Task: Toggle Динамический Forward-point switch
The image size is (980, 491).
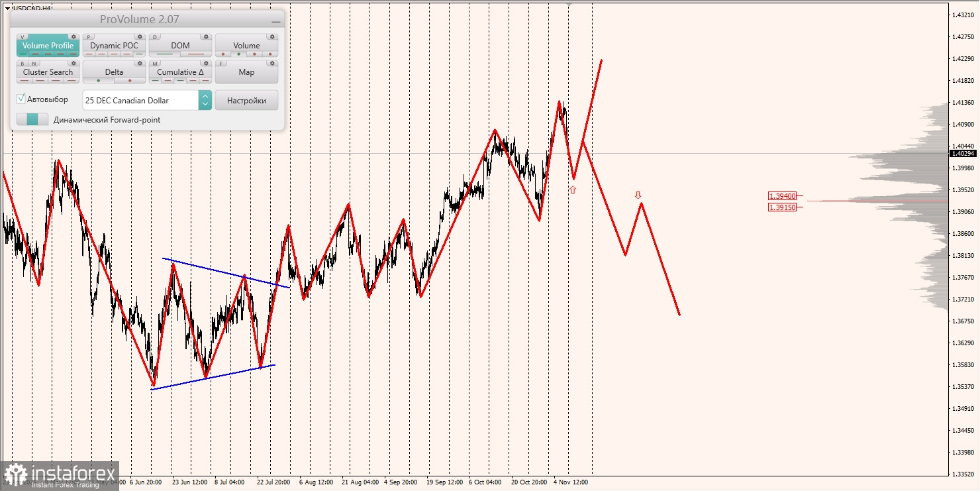Action: [32, 119]
